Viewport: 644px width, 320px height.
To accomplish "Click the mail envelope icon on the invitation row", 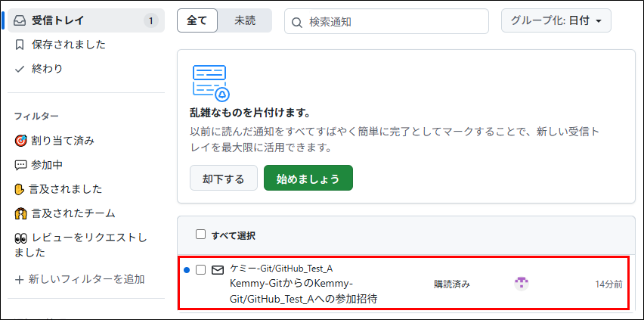I will tap(218, 270).
